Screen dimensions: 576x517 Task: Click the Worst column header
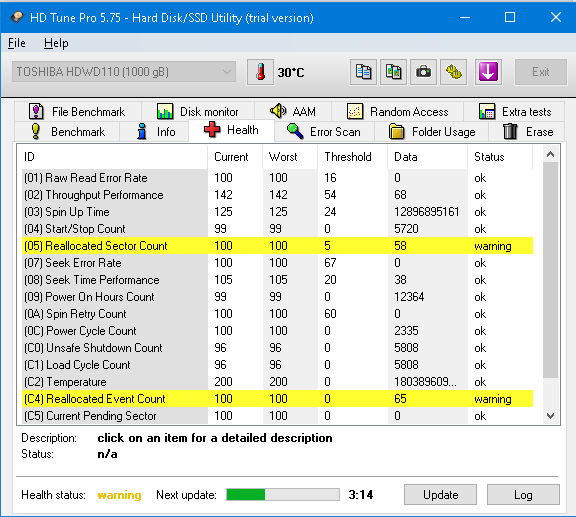pyautogui.click(x=290, y=157)
